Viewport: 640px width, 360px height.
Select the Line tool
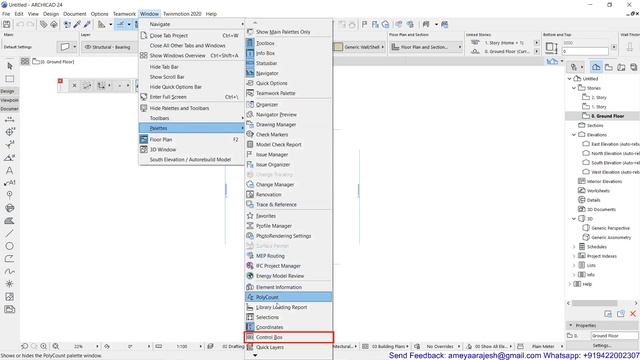tap(9, 233)
